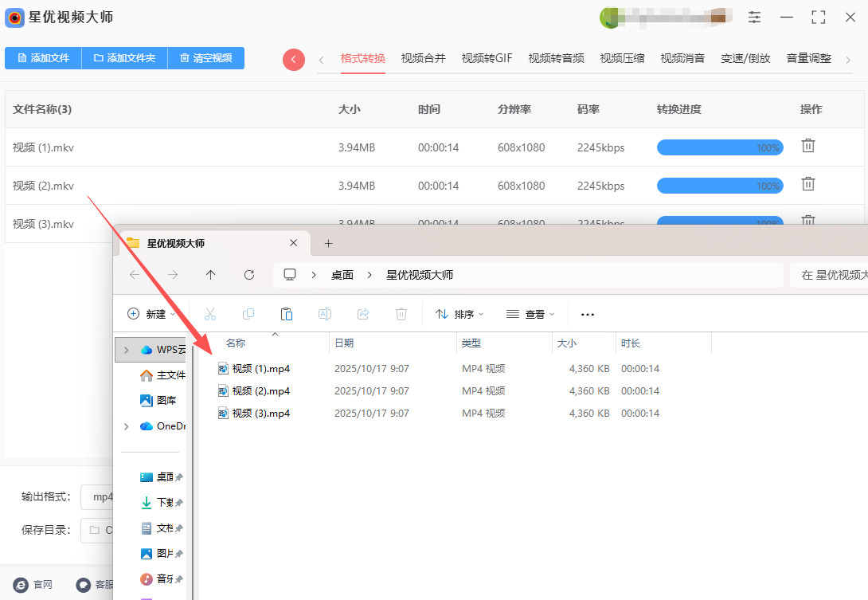This screenshot has height=600, width=868.
Task: Switch to the 音量调整 tab
Action: (x=809, y=58)
